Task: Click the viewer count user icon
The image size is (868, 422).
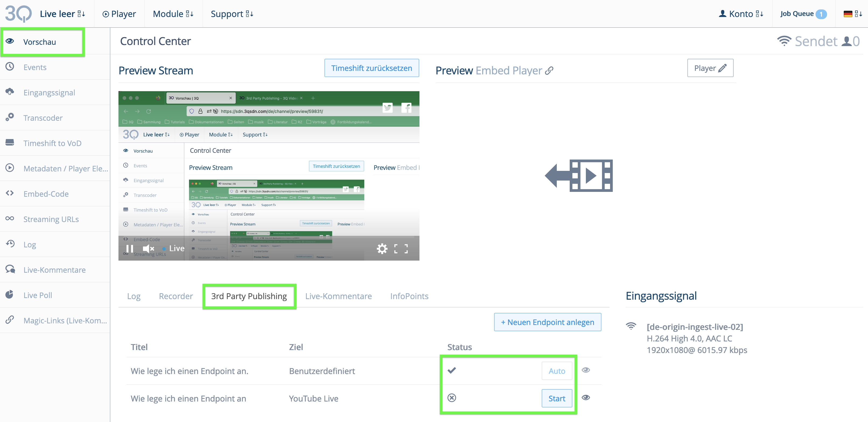Action: pos(847,41)
